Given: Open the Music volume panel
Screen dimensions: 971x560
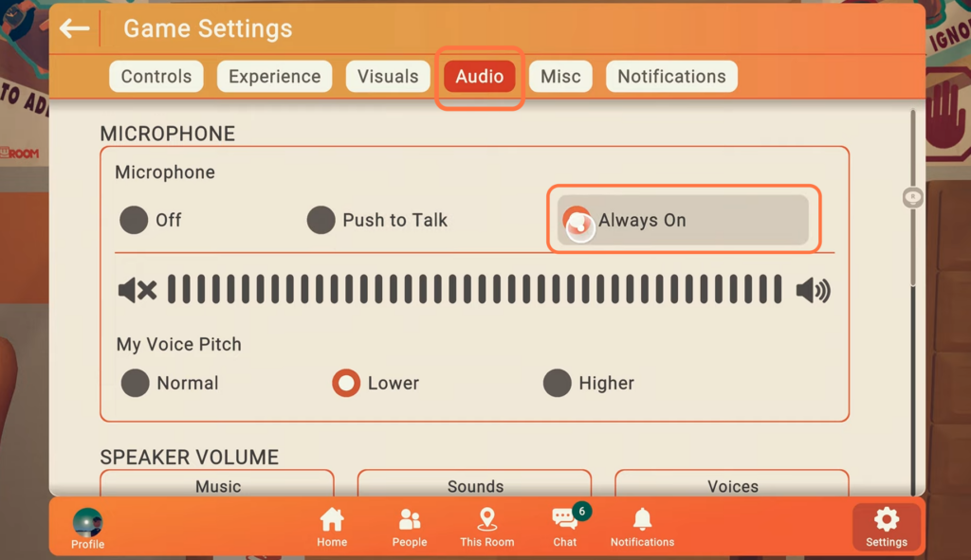Looking at the screenshot, I should click(x=217, y=483).
